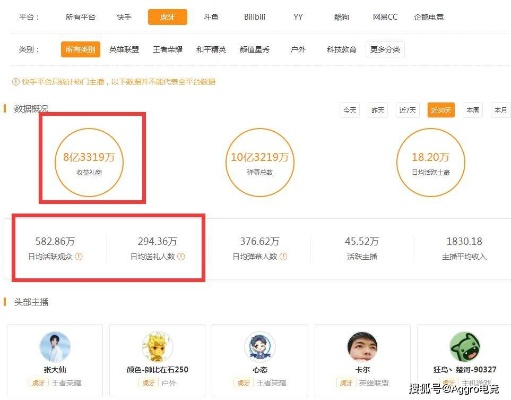
Task: Select the 所有平台 platform filter
Action: pyautogui.click(x=80, y=17)
